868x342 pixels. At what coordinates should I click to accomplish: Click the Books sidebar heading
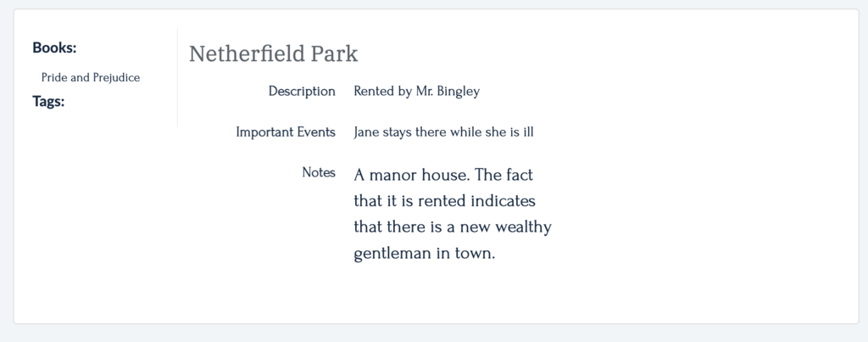coord(54,48)
